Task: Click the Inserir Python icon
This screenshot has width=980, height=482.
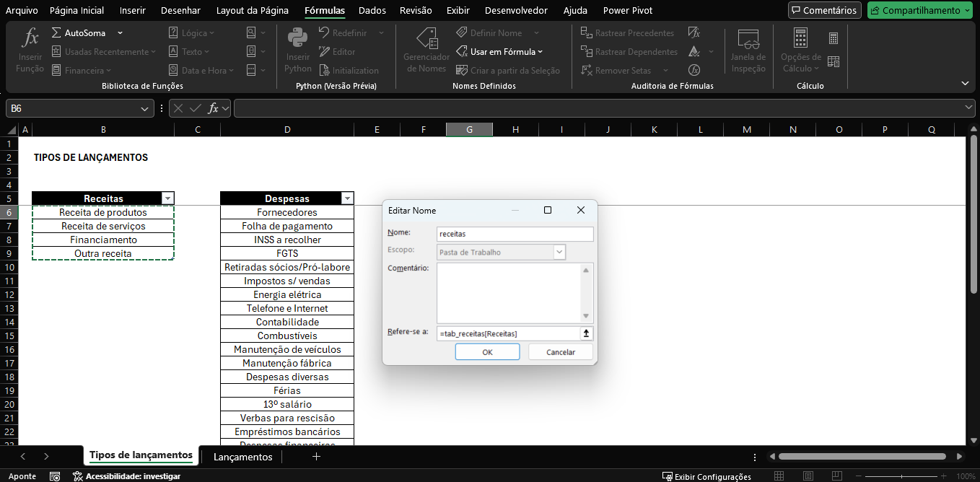Action: tap(298, 38)
